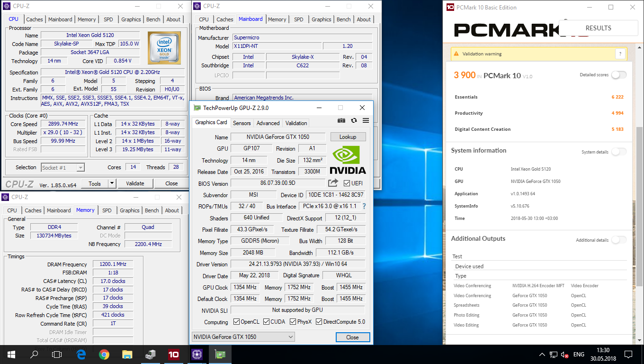Open taskbar search magnifier
Screen dimensions: 644x364
[34, 354]
